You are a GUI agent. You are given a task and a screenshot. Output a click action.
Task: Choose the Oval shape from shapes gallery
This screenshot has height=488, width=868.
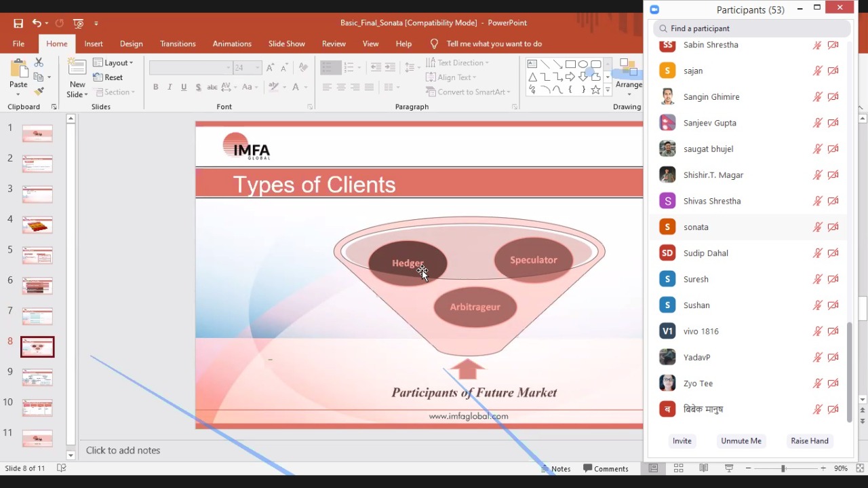pos(583,64)
